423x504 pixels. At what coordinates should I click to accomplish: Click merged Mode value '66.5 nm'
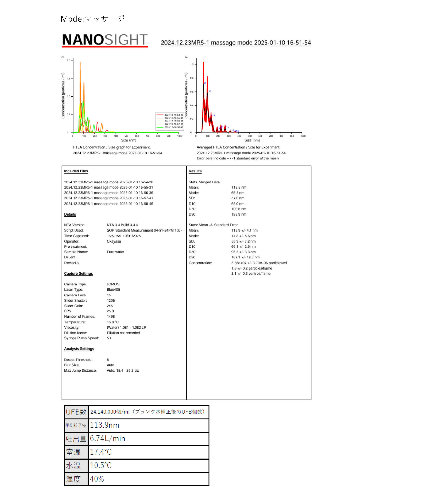pos(238,193)
